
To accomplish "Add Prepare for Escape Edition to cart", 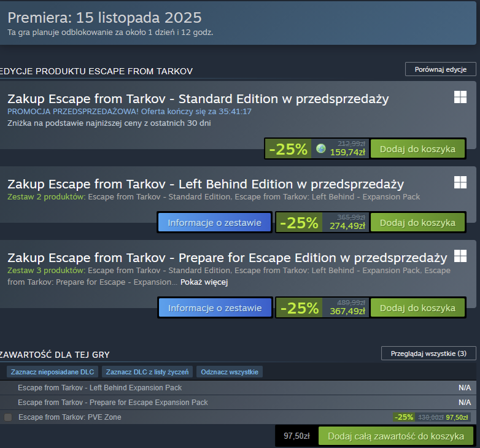I will point(417,307).
